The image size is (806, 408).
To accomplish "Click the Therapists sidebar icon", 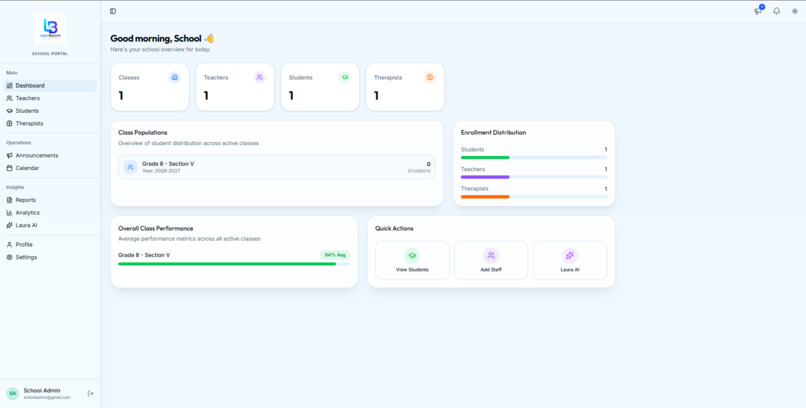I will click(x=9, y=123).
